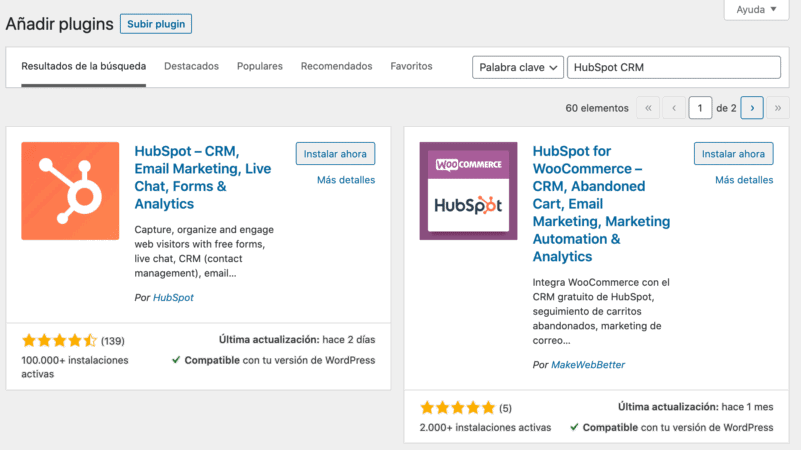The image size is (801, 450).
Task: Expand the Palabra clave dropdown
Action: [x=517, y=67]
